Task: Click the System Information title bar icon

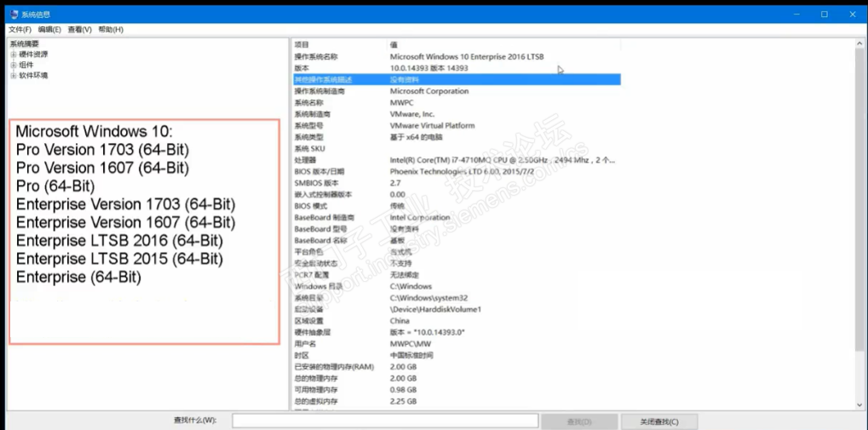Action: click(14, 14)
